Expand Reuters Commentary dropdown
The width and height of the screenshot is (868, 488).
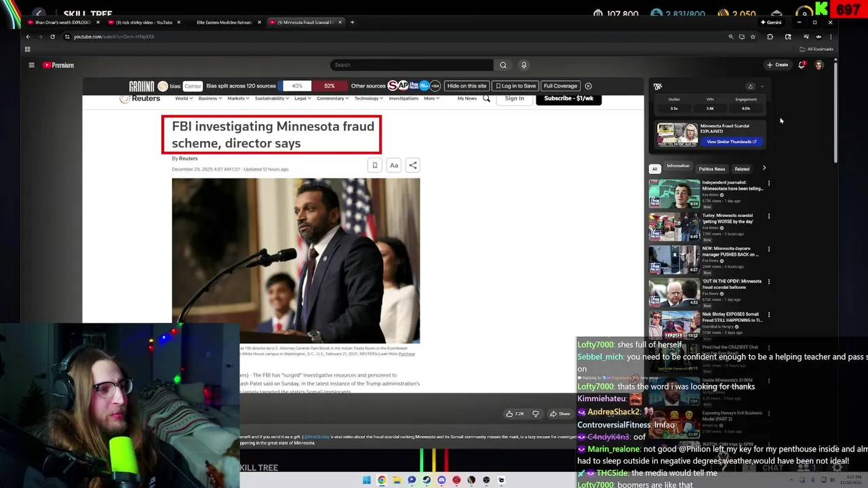332,98
